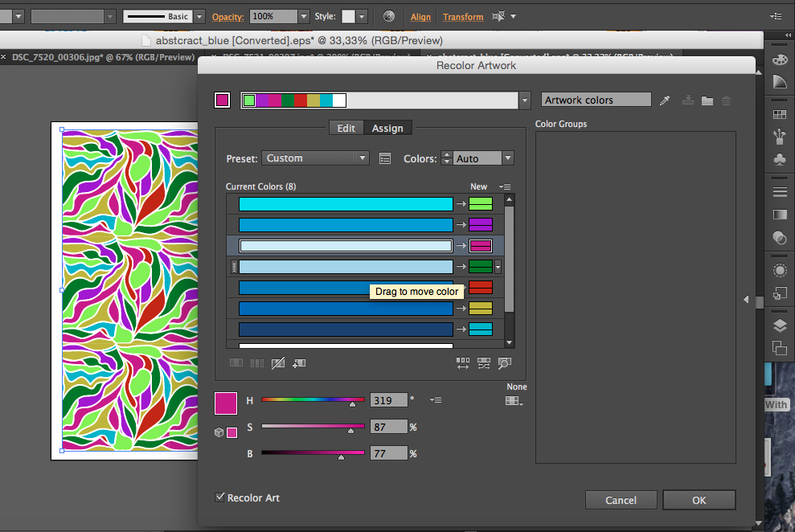The width and height of the screenshot is (795, 532).
Task: Click the Align link in control bar
Action: tap(420, 17)
